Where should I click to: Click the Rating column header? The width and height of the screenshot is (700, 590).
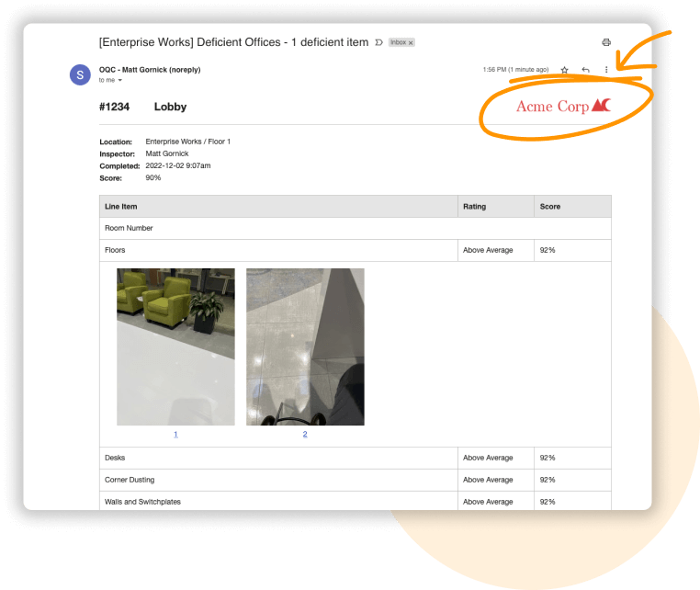click(x=475, y=207)
